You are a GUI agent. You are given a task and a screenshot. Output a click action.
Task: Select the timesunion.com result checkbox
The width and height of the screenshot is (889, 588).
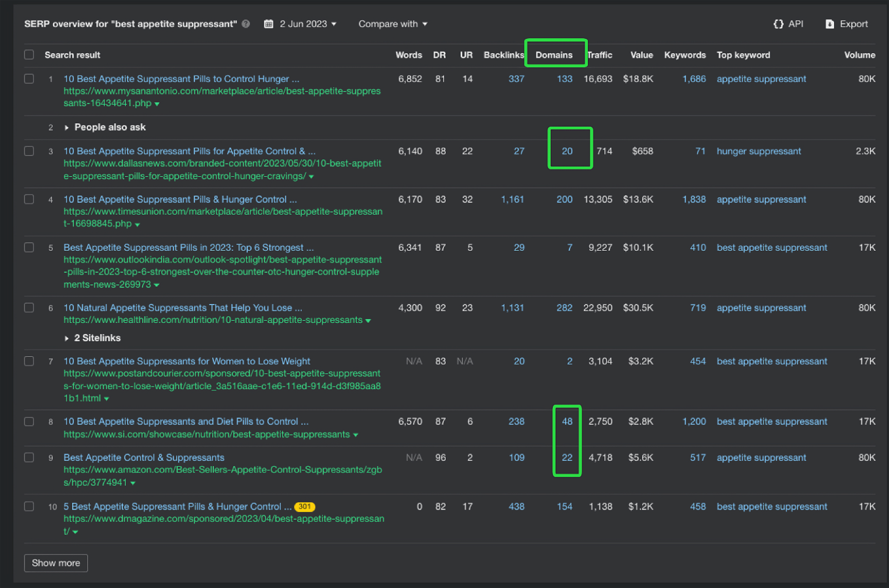click(29, 199)
